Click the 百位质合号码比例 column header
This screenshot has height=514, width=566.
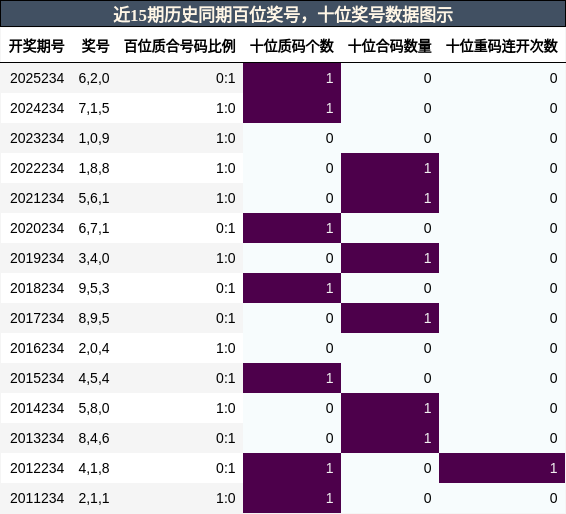coord(180,46)
